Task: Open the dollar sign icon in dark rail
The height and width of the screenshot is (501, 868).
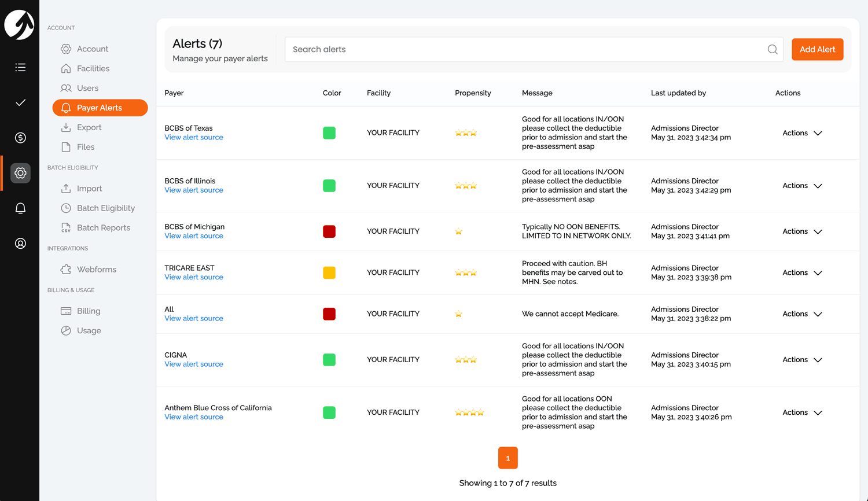Action: coord(20,138)
